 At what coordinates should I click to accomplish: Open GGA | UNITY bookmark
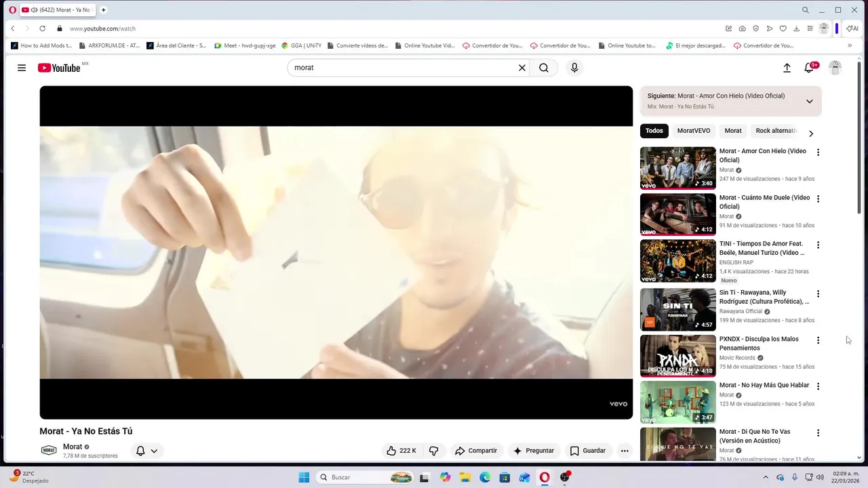tap(301, 46)
